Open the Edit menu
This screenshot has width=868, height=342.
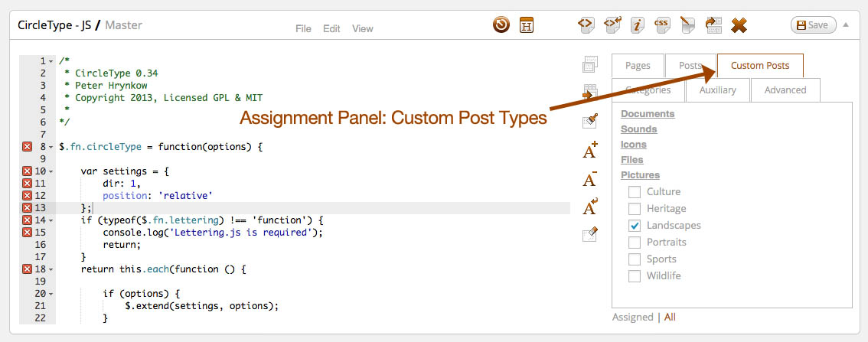pos(331,29)
